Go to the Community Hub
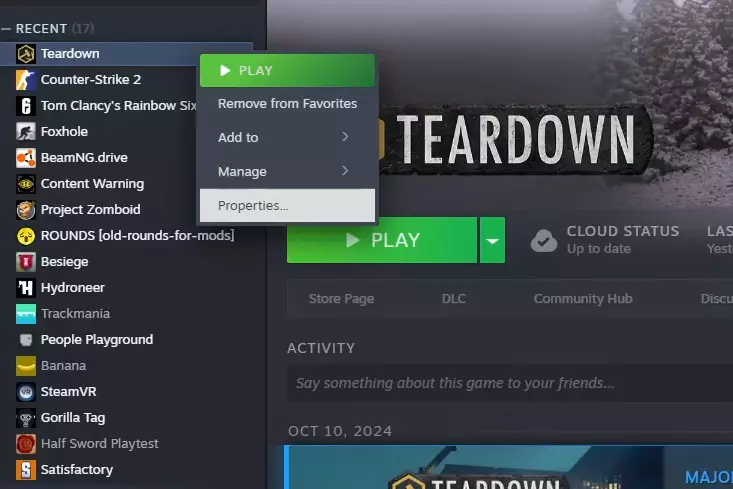The image size is (733, 489). pos(583,299)
